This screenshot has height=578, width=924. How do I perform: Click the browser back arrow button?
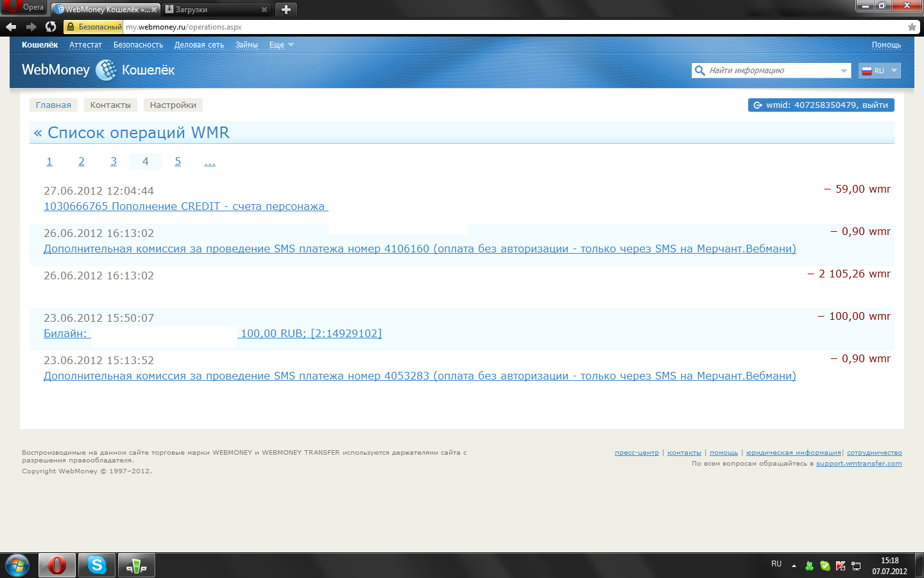(11, 27)
